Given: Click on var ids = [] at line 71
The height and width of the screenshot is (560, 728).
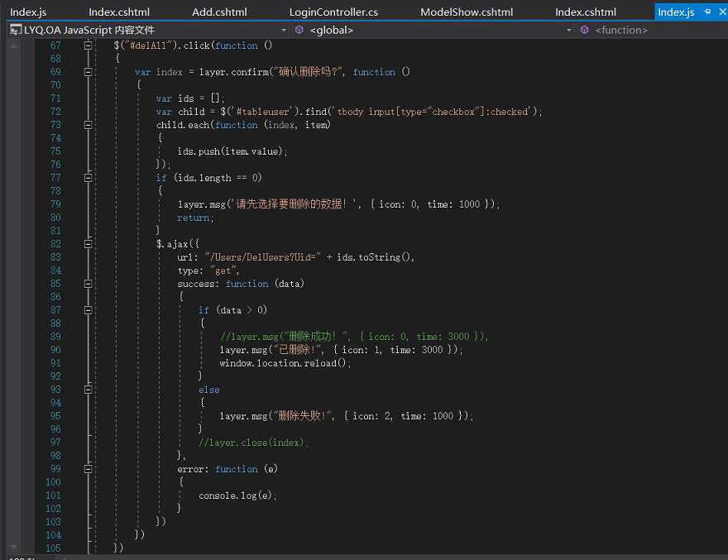Looking at the screenshot, I should pos(190,98).
